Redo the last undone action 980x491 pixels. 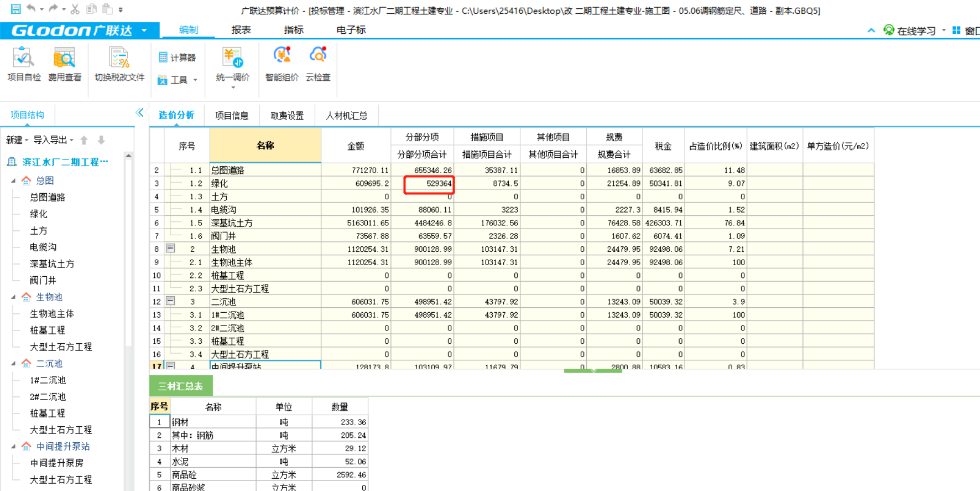click(x=53, y=9)
